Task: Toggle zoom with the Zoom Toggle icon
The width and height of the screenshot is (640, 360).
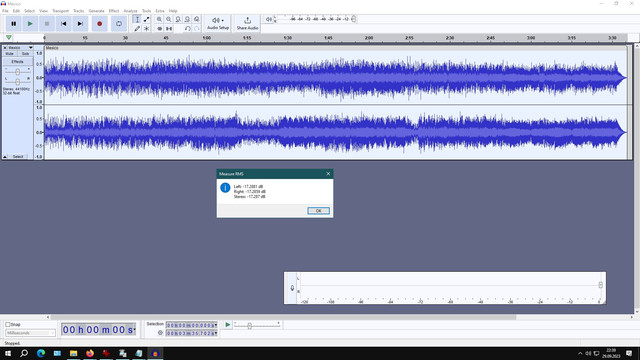Action: coord(197,19)
